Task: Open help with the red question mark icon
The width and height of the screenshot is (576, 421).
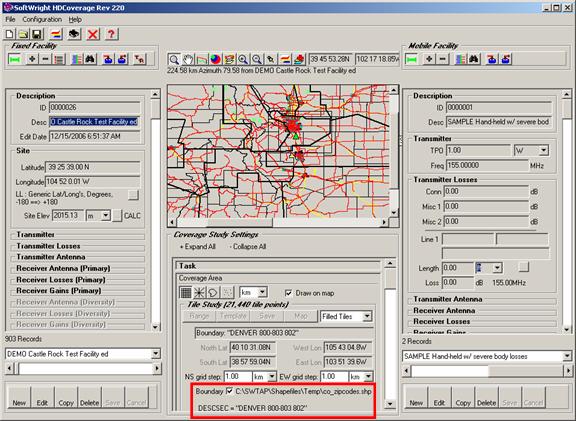Action: [x=111, y=34]
